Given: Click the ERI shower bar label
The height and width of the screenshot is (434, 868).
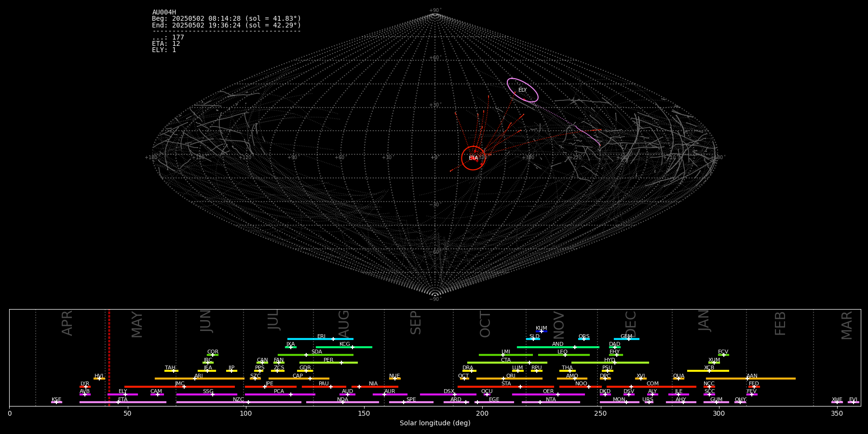Looking at the screenshot, I should [x=321, y=337].
